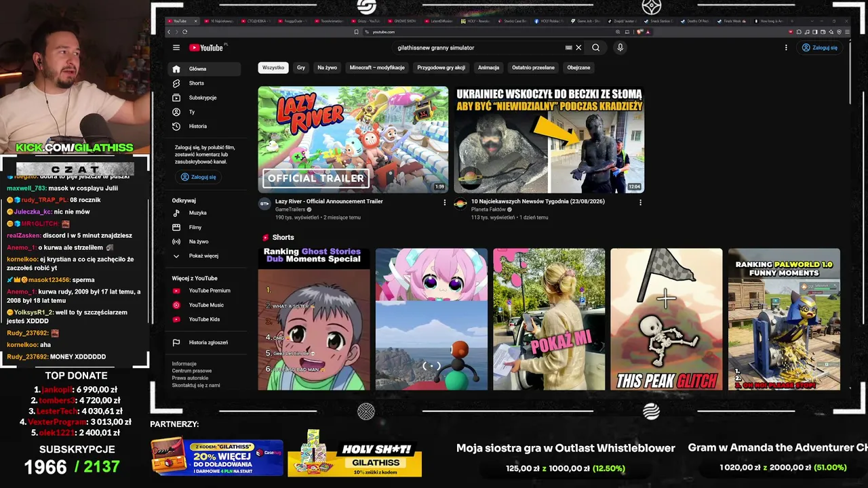Select the Na żywo filter chip

point(327,68)
